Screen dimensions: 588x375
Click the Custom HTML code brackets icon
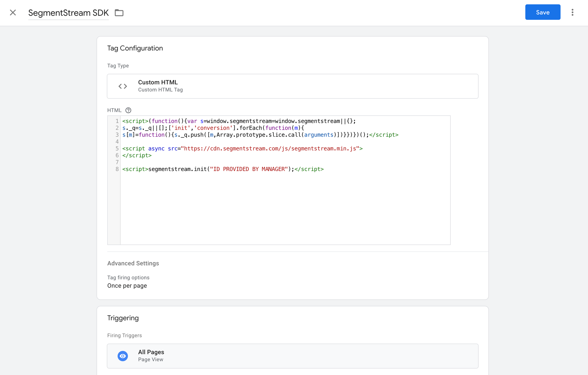(x=123, y=86)
